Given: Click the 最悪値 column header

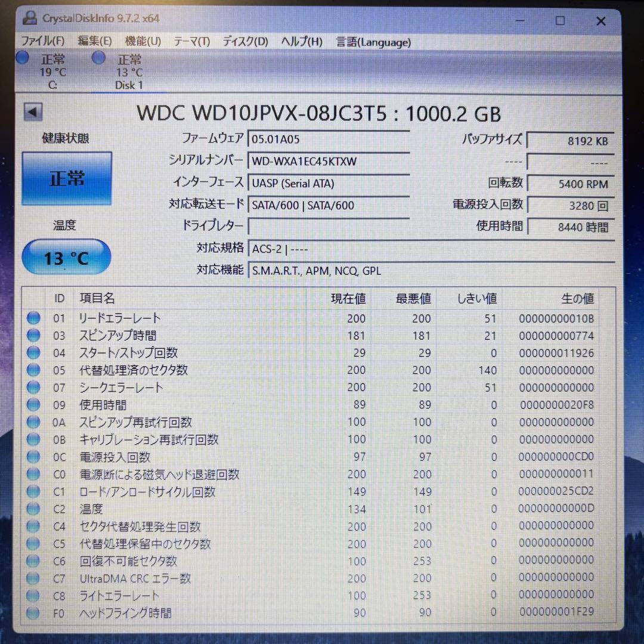Looking at the screenshot, I should click(413, 299).
